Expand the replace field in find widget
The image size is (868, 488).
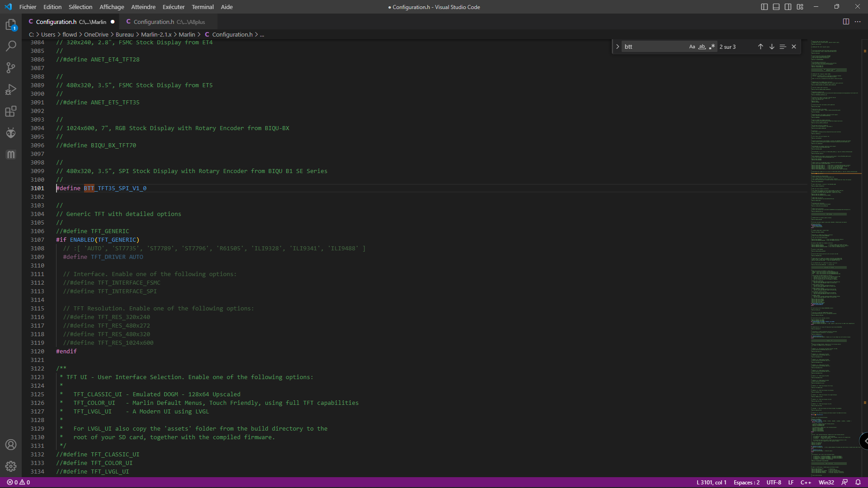pos(618,47)
